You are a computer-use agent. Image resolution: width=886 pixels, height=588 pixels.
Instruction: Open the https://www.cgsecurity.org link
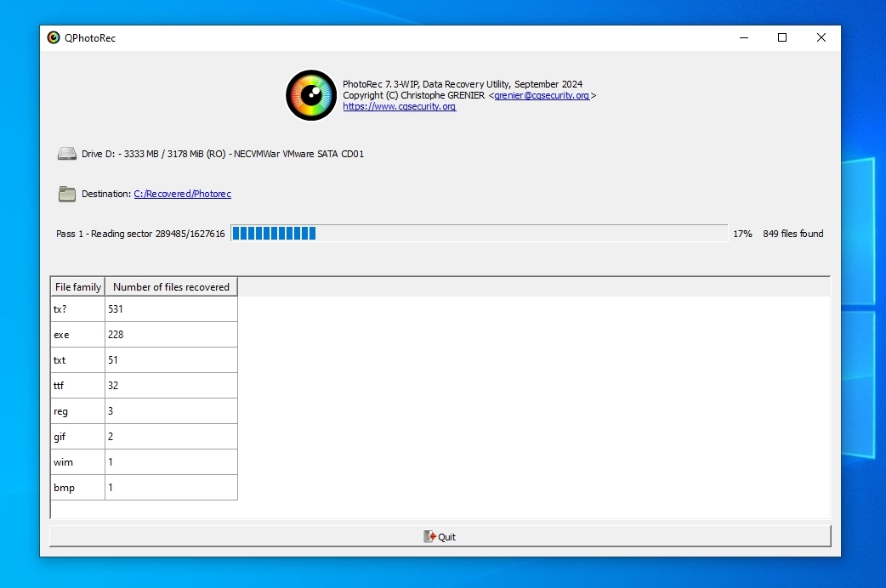[400, 106]
